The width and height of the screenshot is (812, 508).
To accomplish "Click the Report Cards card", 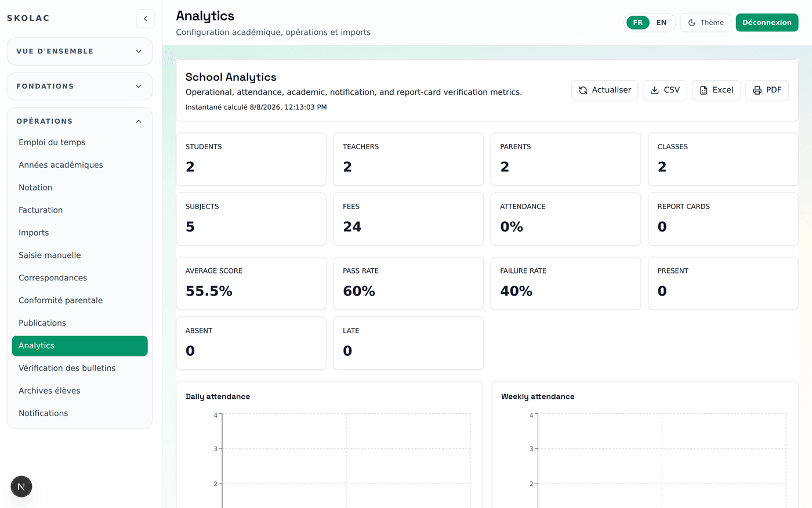I will pos(723,219).
